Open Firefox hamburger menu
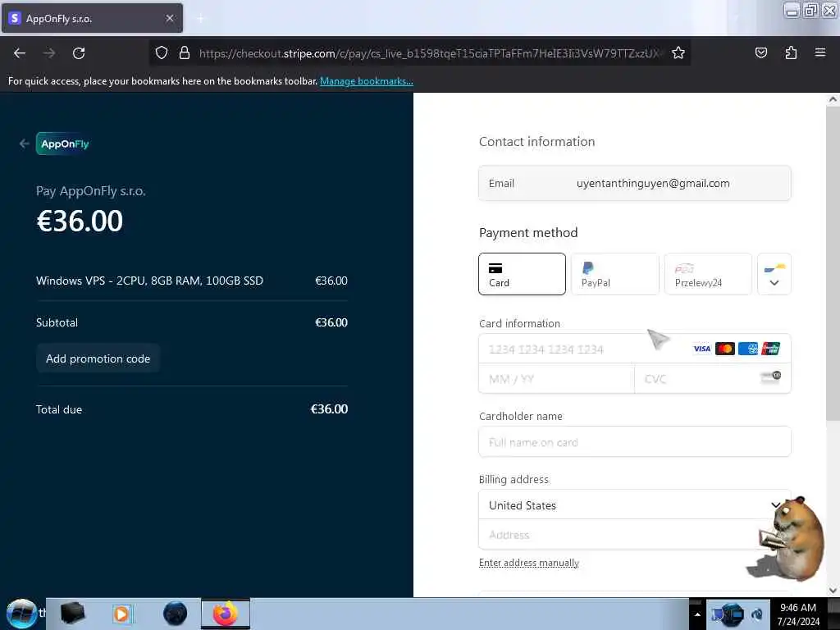 (820, 52)
